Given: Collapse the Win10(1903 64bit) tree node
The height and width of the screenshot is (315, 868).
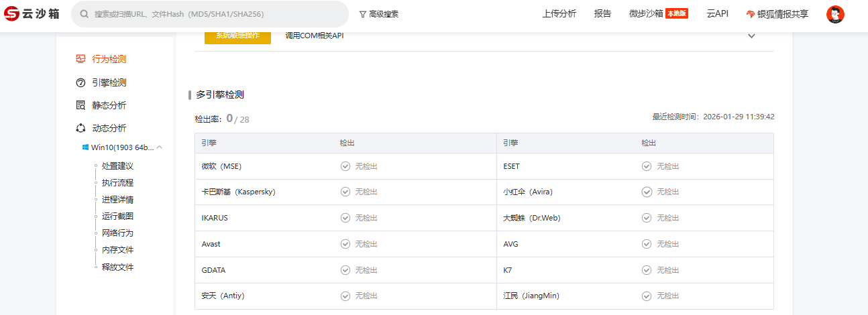Looking at the screenshot, I should 160,147.
